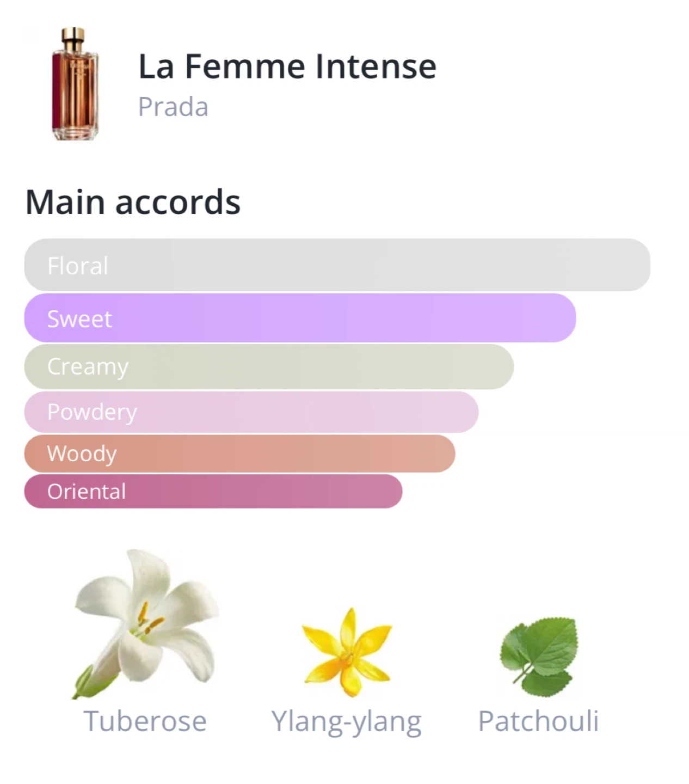
Task: Select the magenta Oriental accord bar
Action: (x=213, y=491)
